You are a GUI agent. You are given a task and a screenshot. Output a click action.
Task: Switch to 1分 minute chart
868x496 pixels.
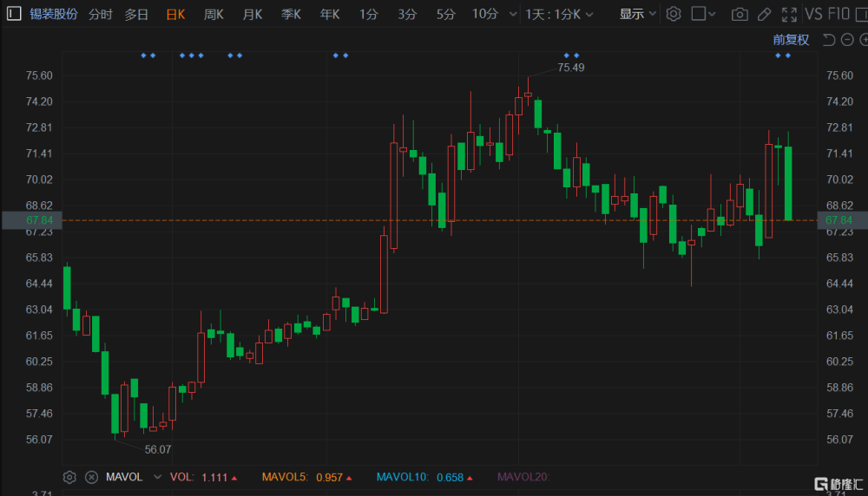368,15
